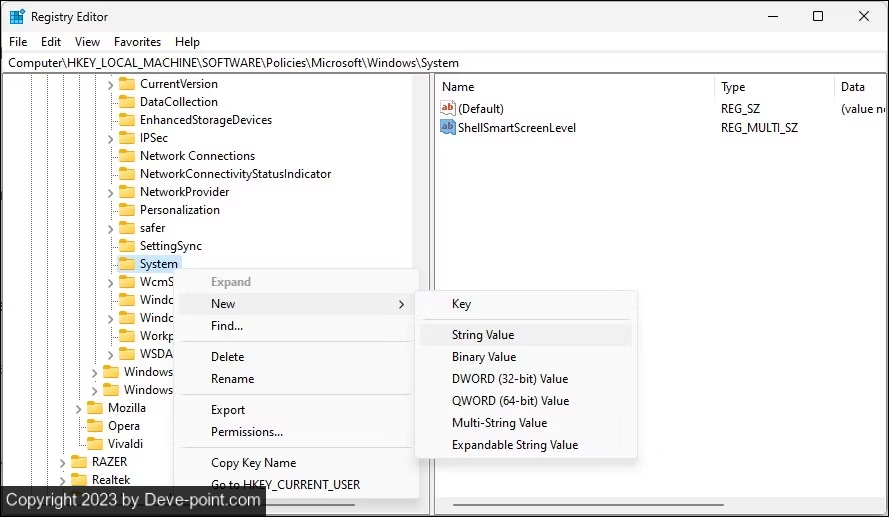Viewport: 889px width, 517px height.
Task: Select Rename in the context menu
Action: coord(296,379)
